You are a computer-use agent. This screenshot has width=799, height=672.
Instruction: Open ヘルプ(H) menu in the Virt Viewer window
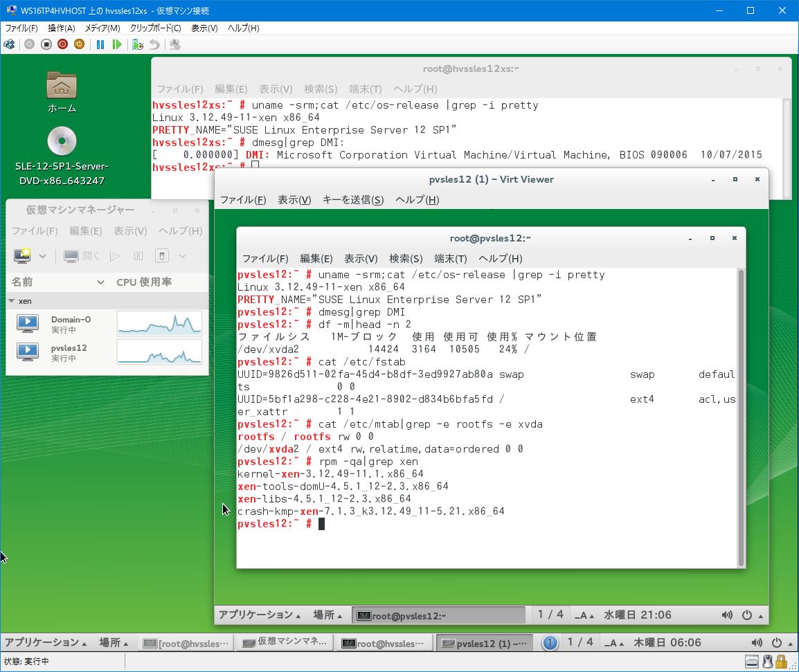pos(418,200)
